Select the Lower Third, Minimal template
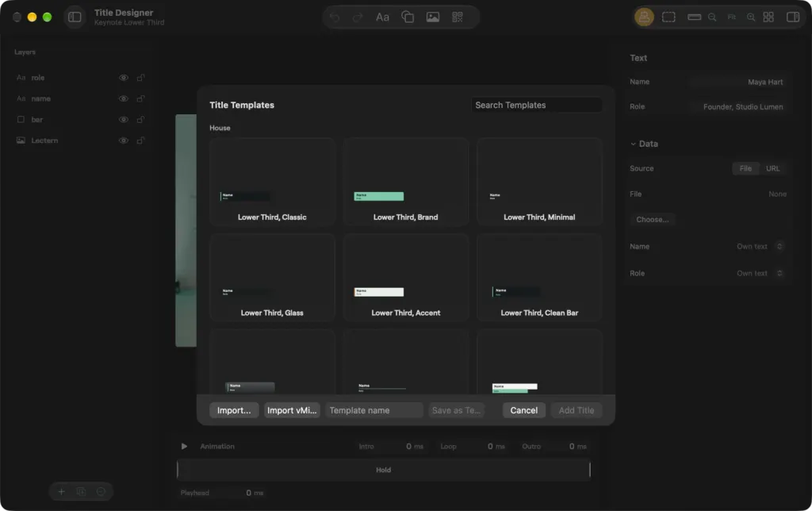Viewport: 812px width, 511px height. (539, 182)
